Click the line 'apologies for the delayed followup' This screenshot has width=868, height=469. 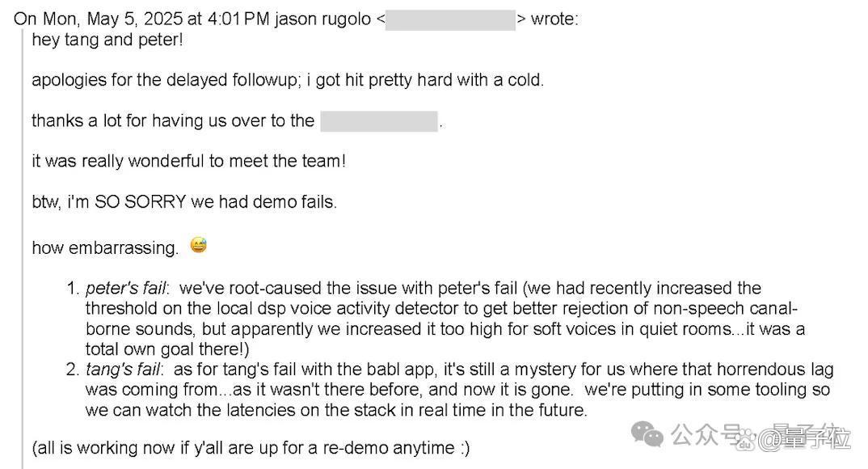pyautogui.click(x=288, y=80)
